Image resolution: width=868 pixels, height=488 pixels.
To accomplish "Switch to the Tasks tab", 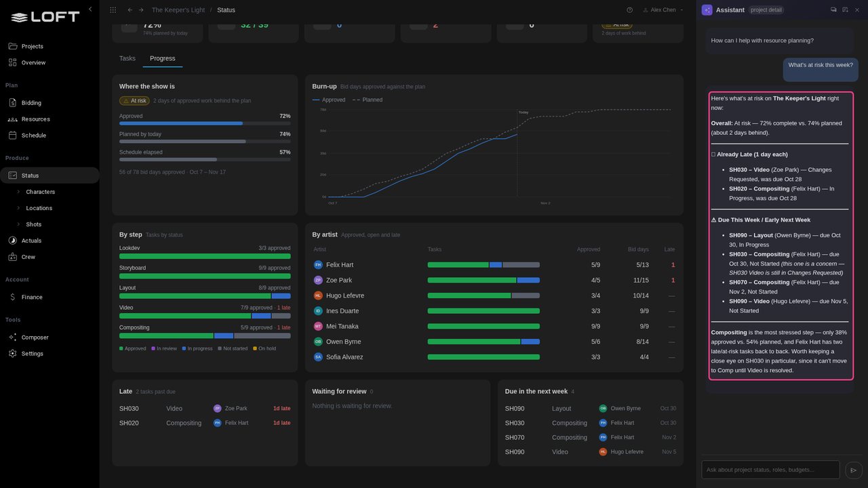I will (127, 58).
